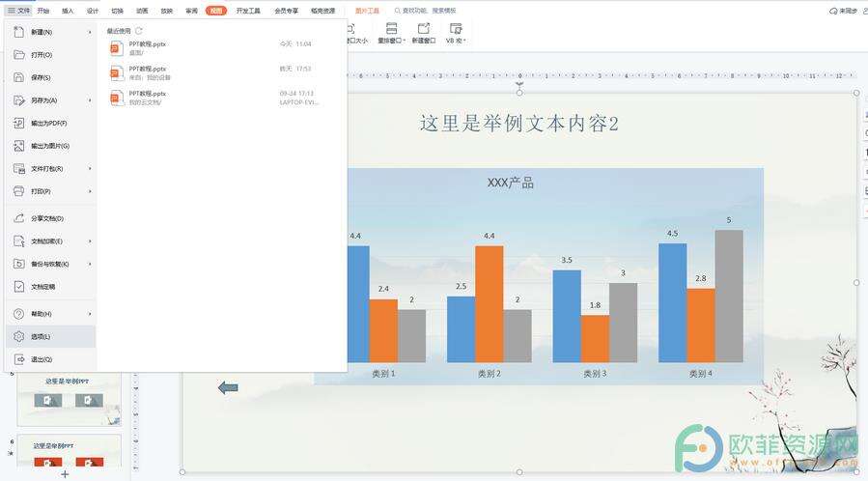Click the Share document (分享文档) icon
Screen dimensions: 868x481
[x=18, y=218]
